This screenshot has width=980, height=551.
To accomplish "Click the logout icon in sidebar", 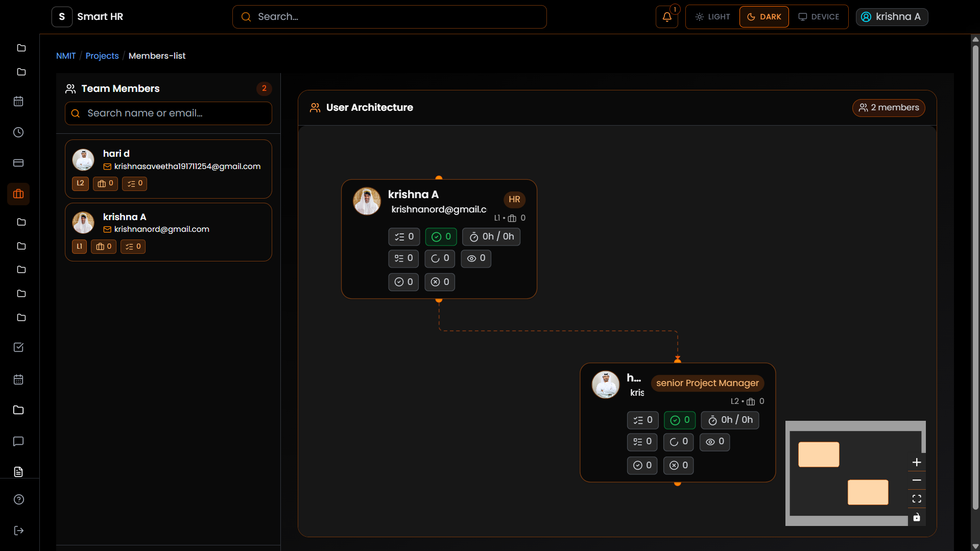I will (19, 531).
